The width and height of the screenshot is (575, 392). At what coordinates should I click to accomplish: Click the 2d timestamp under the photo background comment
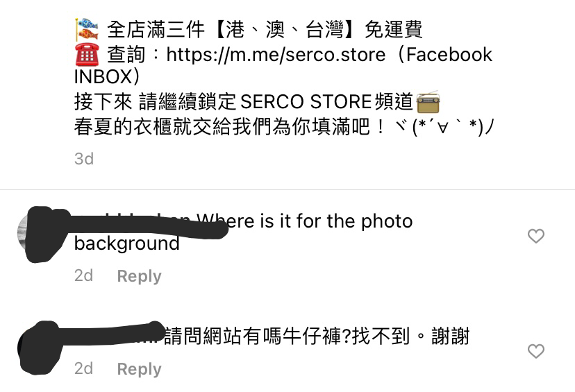pos(83,275)
